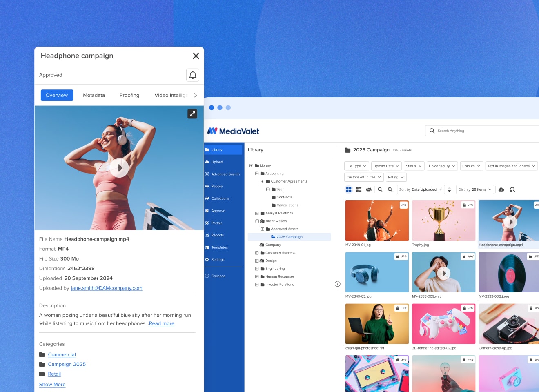Viewport: 539px width, 392px height.
Task: Click the Search Anything field
Action: [x=482, y=131]
